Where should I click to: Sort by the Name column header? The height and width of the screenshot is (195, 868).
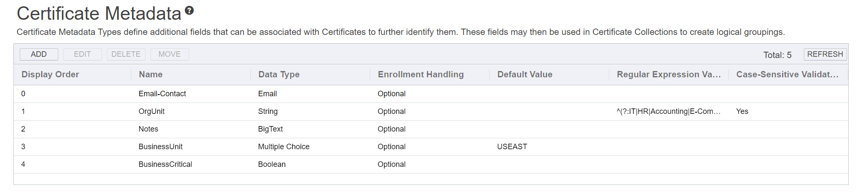[x=151, y=74]
